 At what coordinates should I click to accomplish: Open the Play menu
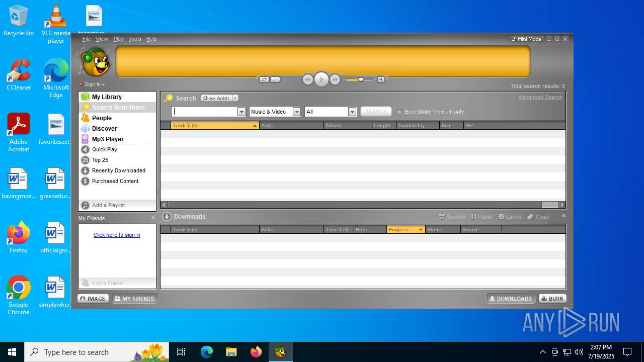[118, 39]
